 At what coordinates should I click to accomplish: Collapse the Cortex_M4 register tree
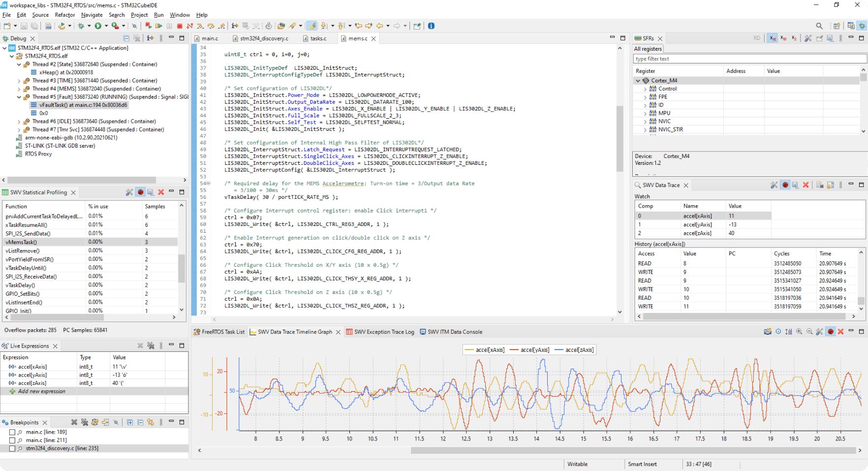click(x=638, y=81)
